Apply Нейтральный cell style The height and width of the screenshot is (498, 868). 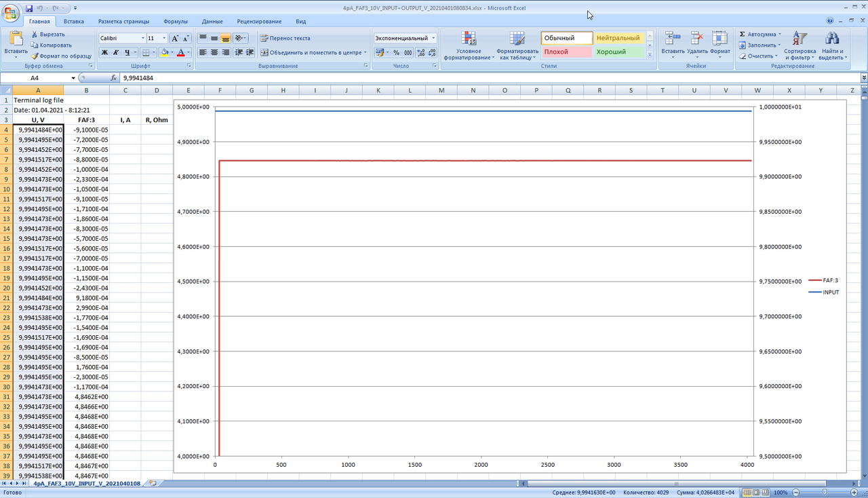click(618, 38)
